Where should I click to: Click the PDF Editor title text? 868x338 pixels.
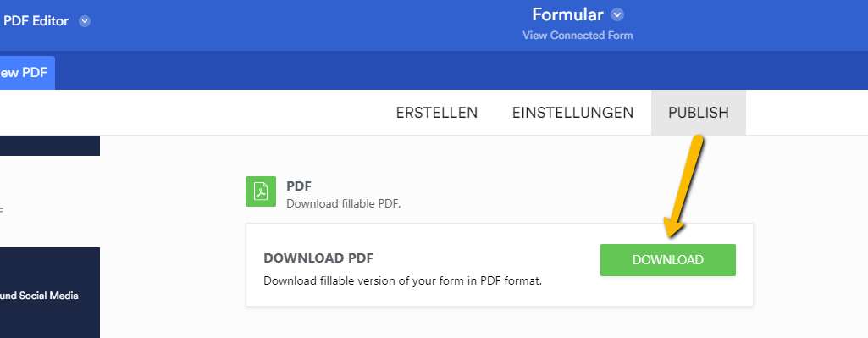pos(36,22)
